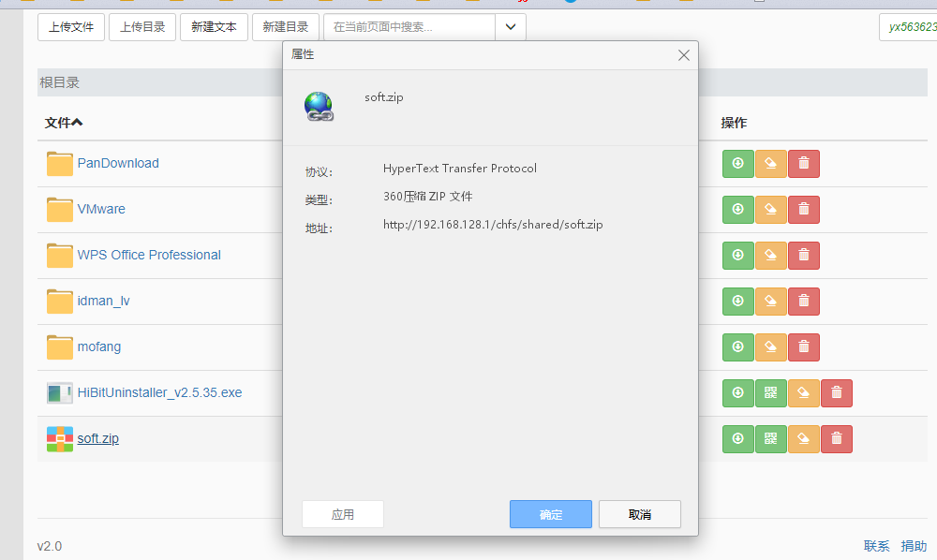Viewport: 937px width, 560px height.
Task: Download the mofang folder
Action: [x=737, y=347]
